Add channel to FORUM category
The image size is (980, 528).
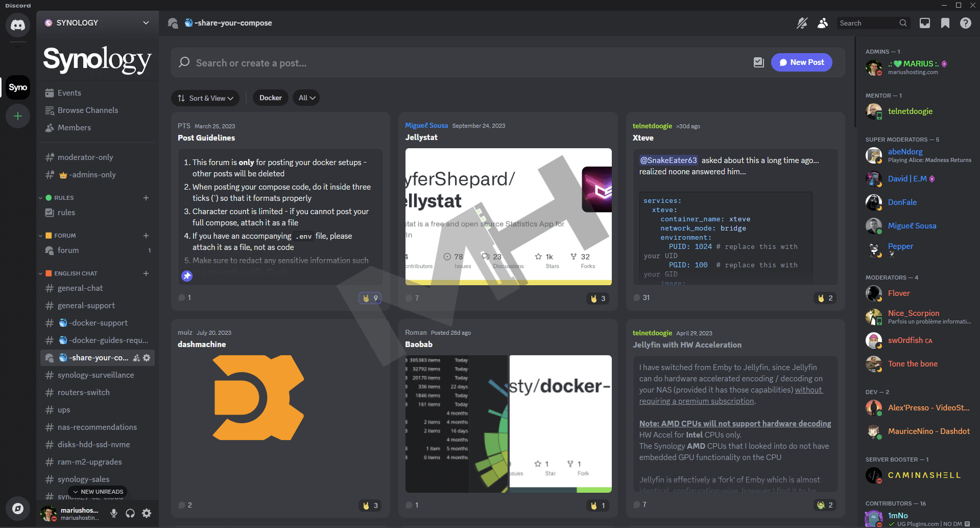pos(146,236)
